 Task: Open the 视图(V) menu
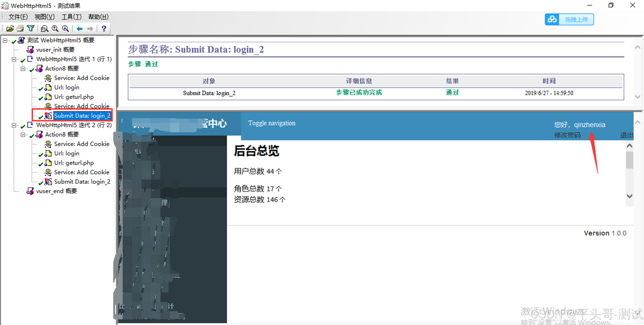(45, 17)
